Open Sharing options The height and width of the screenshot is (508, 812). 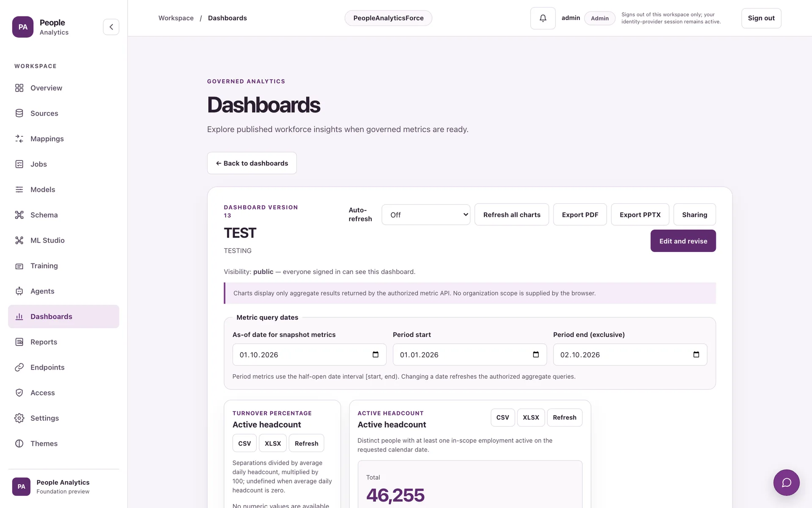[x=694, y=215]
